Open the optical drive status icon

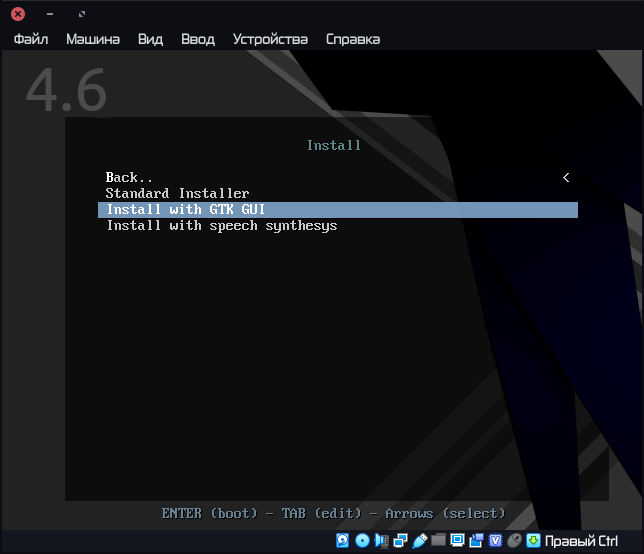[362, 541]
